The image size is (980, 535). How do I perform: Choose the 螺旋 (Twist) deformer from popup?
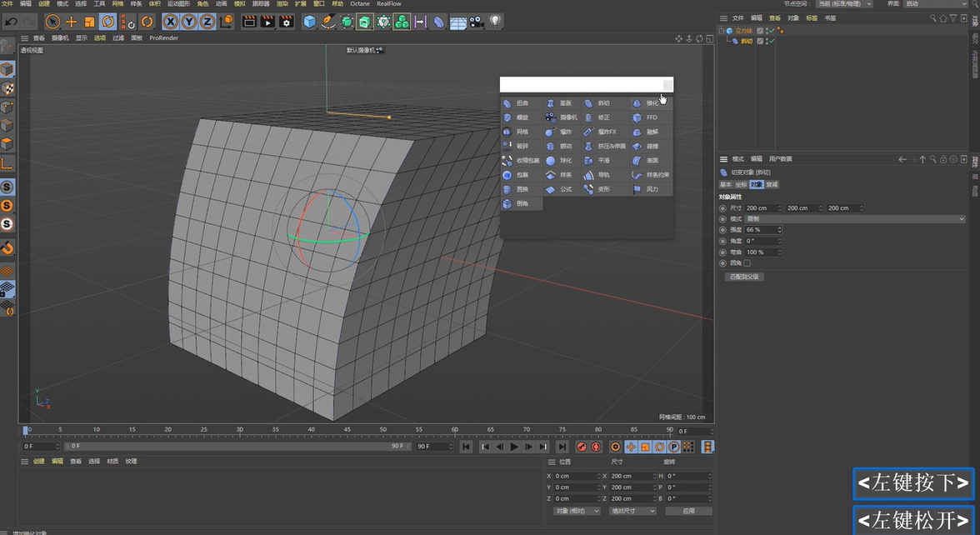[522, 117]
